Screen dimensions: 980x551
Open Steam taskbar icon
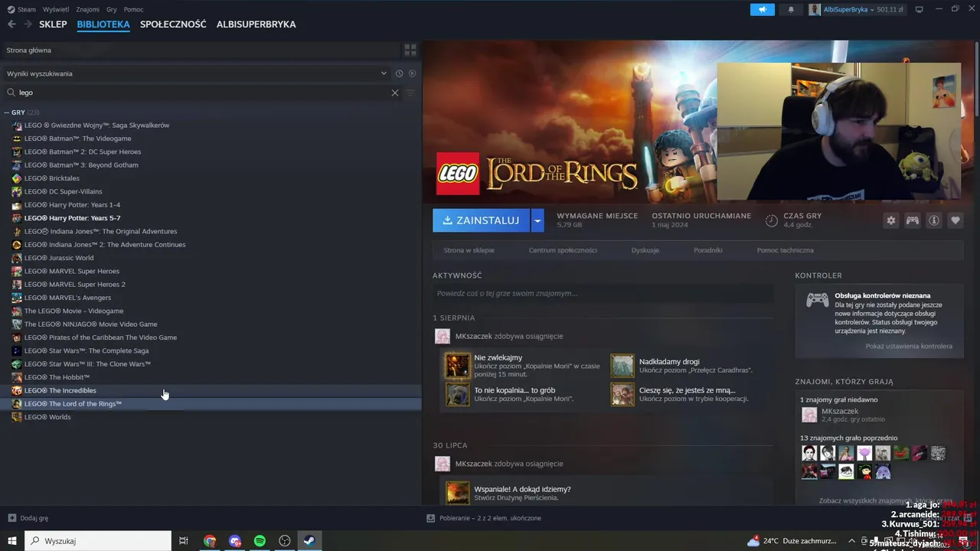pyautogui.click(x=309, y=541)
